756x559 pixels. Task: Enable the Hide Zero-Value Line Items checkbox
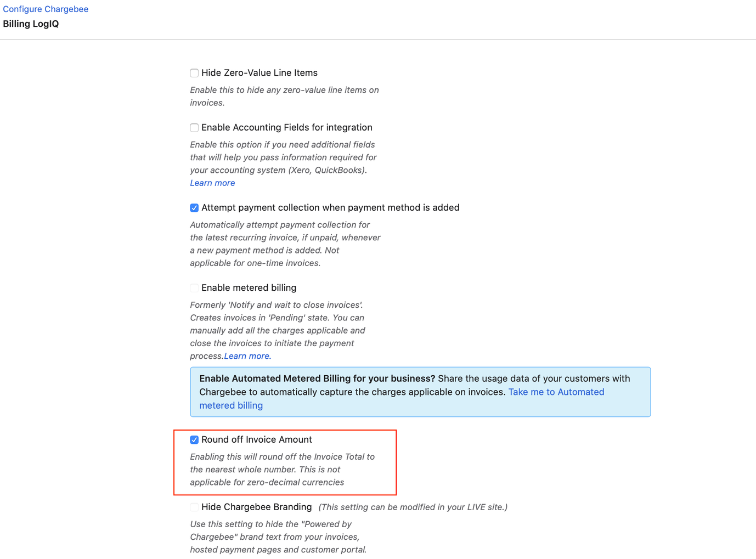point(194,73)
